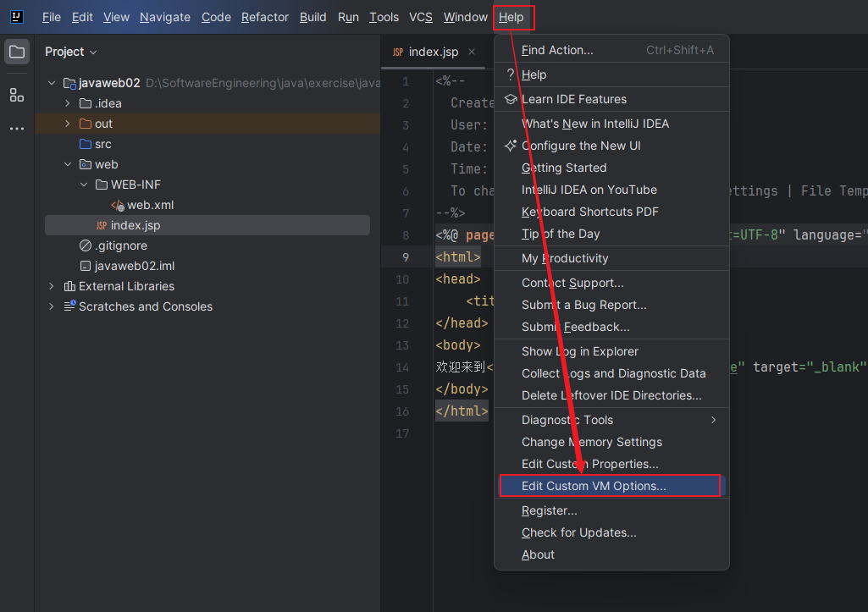Click the Scratches and Consoles icon
Viewport: 868px width, 612px height.
coord(69,306)
